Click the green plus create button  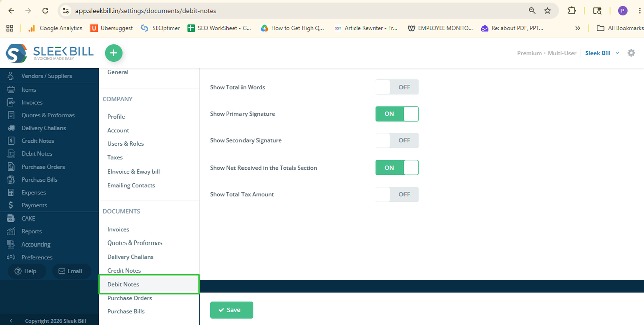tap(114, 53)
